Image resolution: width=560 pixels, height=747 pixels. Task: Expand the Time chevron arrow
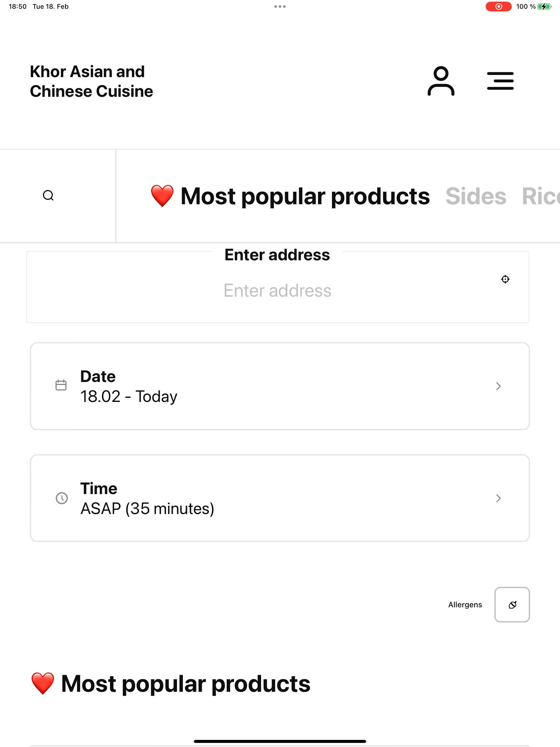[498, 498]
